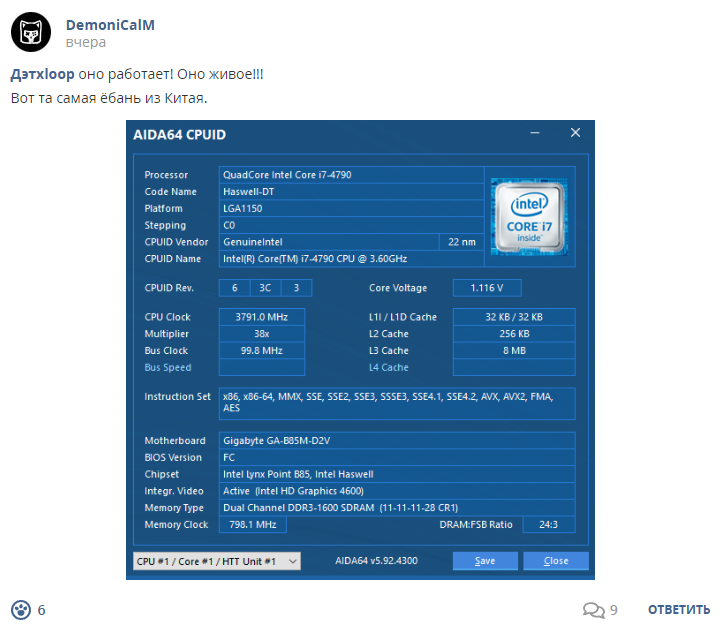
Task: Click the AIDA64 CPUID title bar text
Action: pos(180,135)
